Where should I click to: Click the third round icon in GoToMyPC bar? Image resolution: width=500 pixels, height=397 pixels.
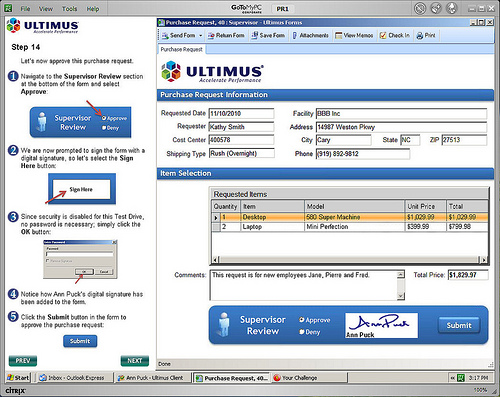click(452, 8)
